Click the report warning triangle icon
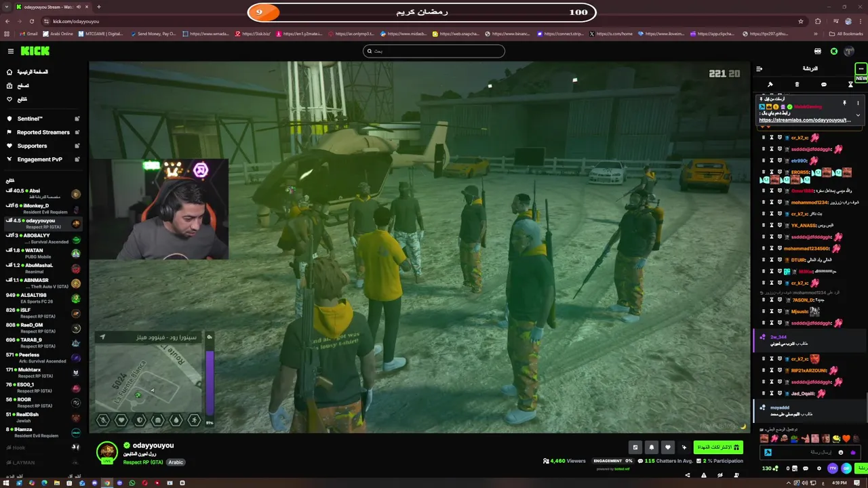The image size is (868, 488). [x=704, y=475]
